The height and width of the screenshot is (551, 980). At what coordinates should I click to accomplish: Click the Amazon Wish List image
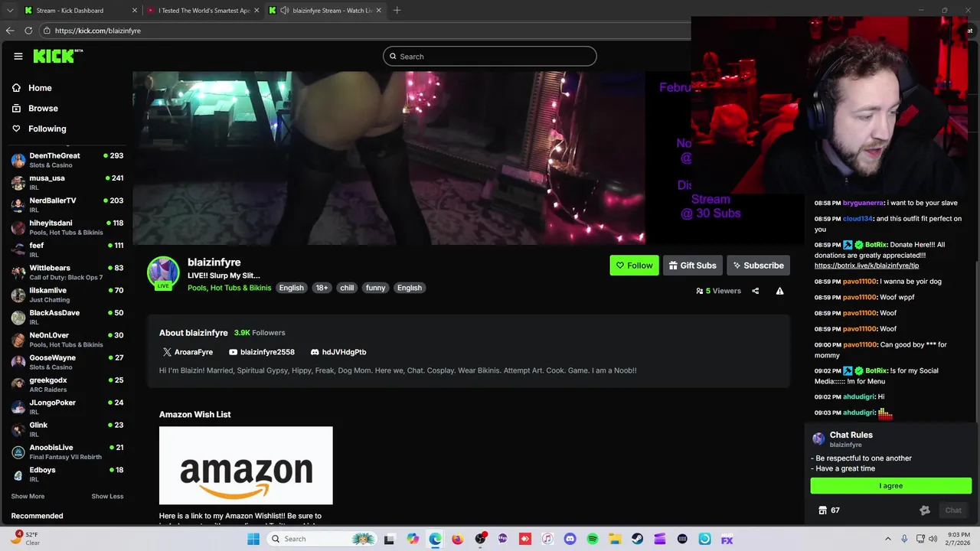point(246,465)
